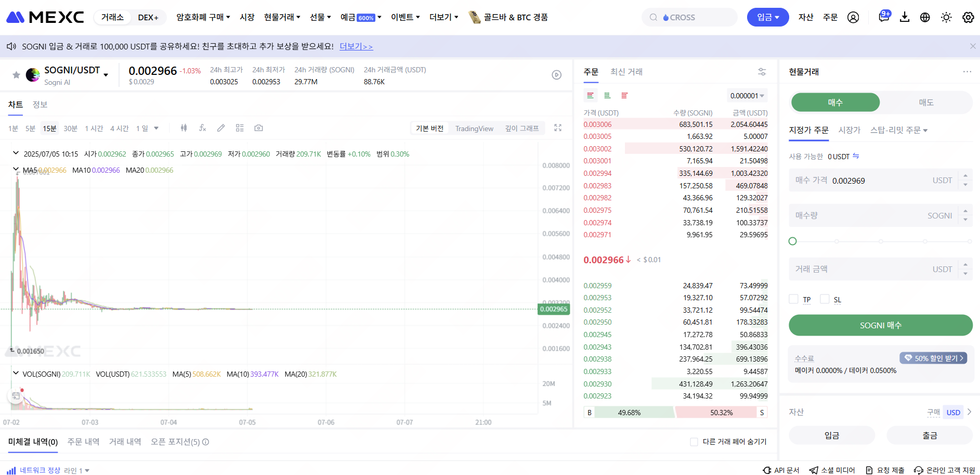Open the chart layout settings icon
Viewport: 980px width, 475px height.
240,128
